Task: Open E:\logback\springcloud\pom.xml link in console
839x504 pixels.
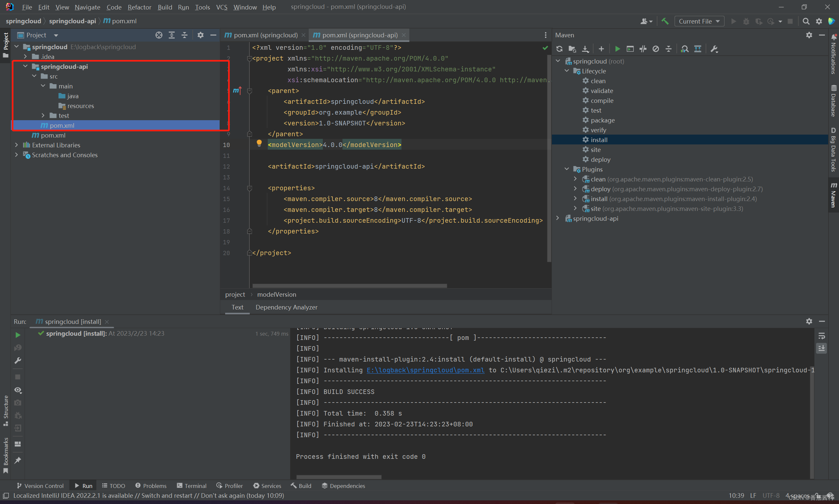Action: 425,370
